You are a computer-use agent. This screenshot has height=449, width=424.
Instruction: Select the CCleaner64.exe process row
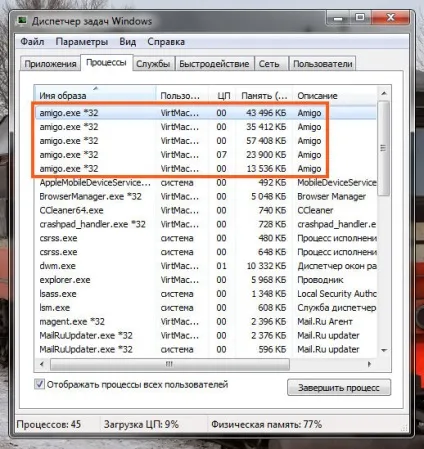[x=206, y=210]
